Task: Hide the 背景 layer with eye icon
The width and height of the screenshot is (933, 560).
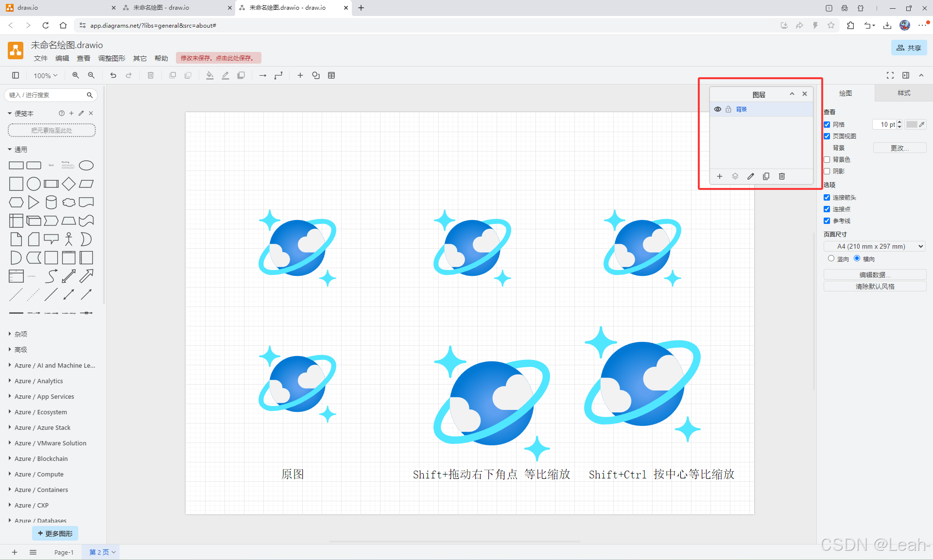Action: coord(718,109)
